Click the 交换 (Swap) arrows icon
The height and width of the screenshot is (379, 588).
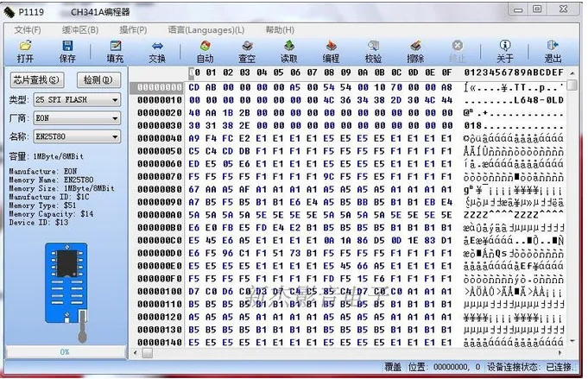(157, 46)
